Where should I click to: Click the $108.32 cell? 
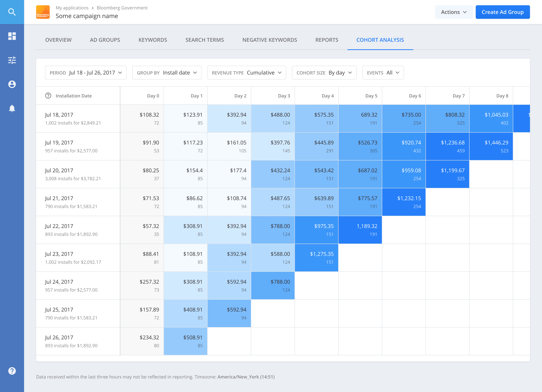coord(142,119)
